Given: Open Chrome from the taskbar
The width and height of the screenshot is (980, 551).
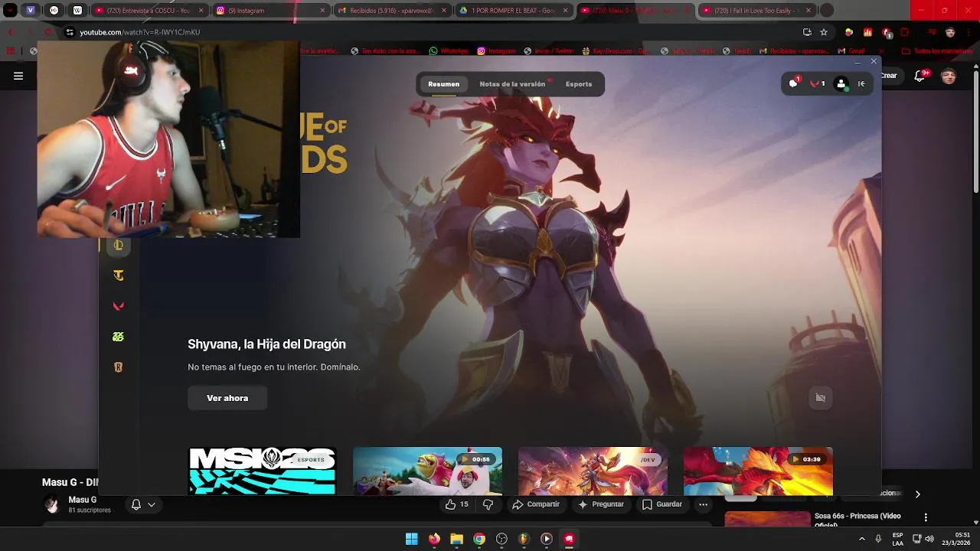Looking at the screenshot, I should tap(479, 539).
